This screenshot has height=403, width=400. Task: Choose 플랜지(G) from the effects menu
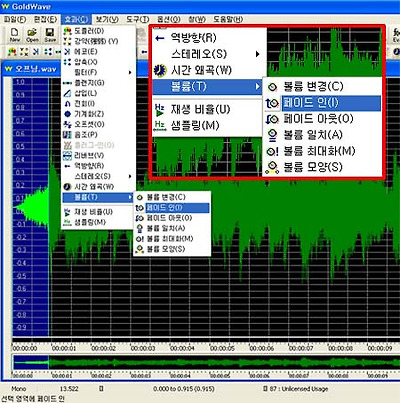(99, 83)
